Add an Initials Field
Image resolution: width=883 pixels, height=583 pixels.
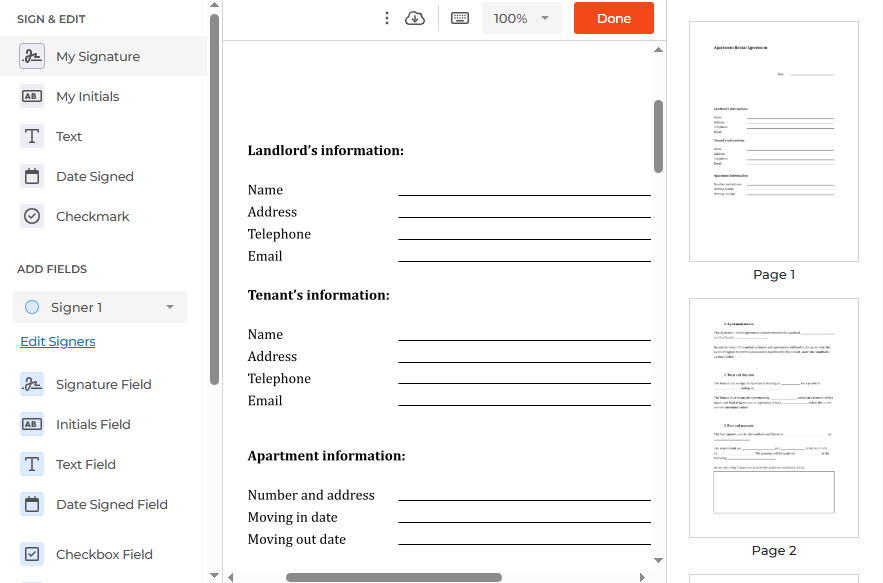(93, 425)
